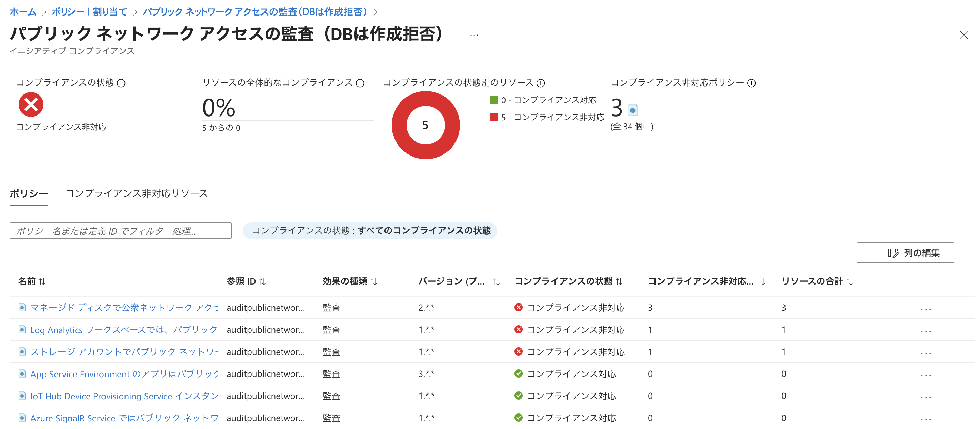Viewport: 980px width, 429px height.
Task: Click compliant status in IoT Hub row
Action: (565, 396)
